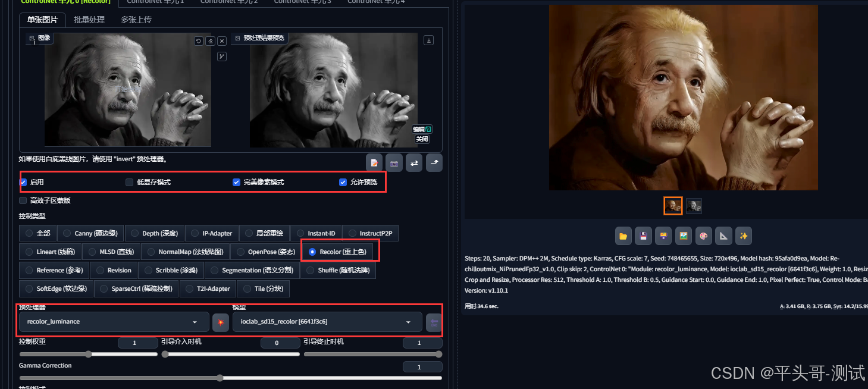
Task: Select the Segmentation (语义分割) control type
Action: coord(252,270)
